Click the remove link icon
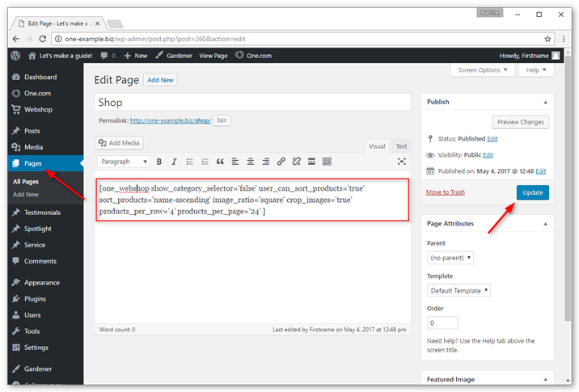 (x=296, y=162)
